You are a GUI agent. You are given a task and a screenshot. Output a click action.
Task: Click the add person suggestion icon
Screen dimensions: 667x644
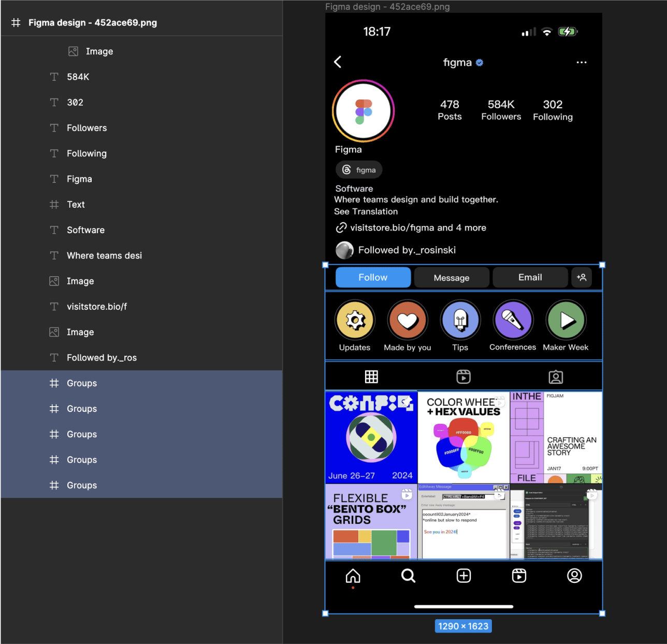[582, 277]
